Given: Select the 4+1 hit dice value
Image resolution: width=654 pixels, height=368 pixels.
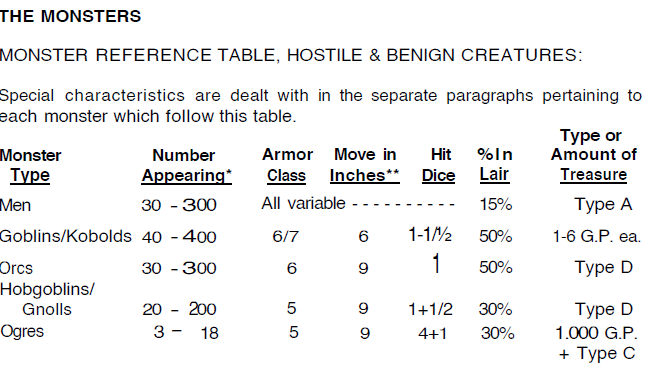Looking at the screenshot, I should pos(433,334).
